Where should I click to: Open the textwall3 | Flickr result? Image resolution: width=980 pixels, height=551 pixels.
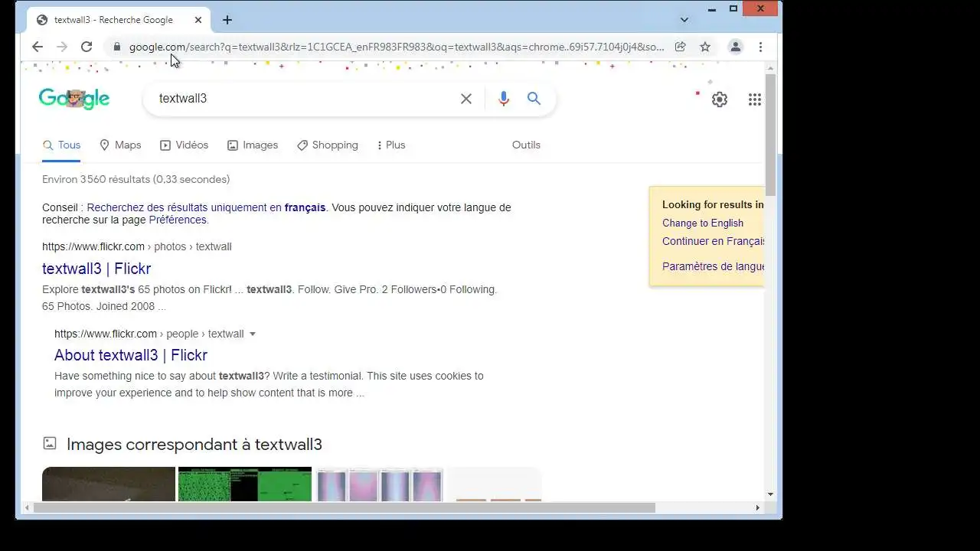pyautogui.click(x=96, y=269)
